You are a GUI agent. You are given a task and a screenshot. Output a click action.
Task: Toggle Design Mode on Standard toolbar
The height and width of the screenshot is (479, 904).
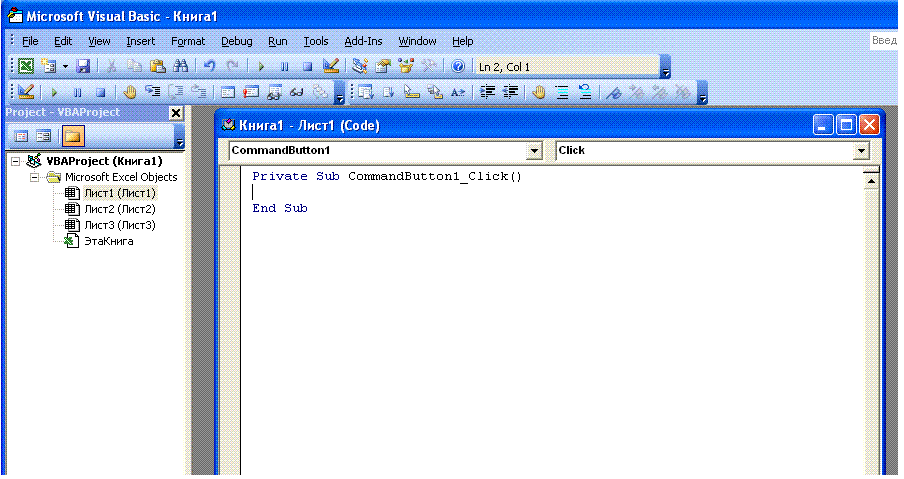click(x=331, y=66)
